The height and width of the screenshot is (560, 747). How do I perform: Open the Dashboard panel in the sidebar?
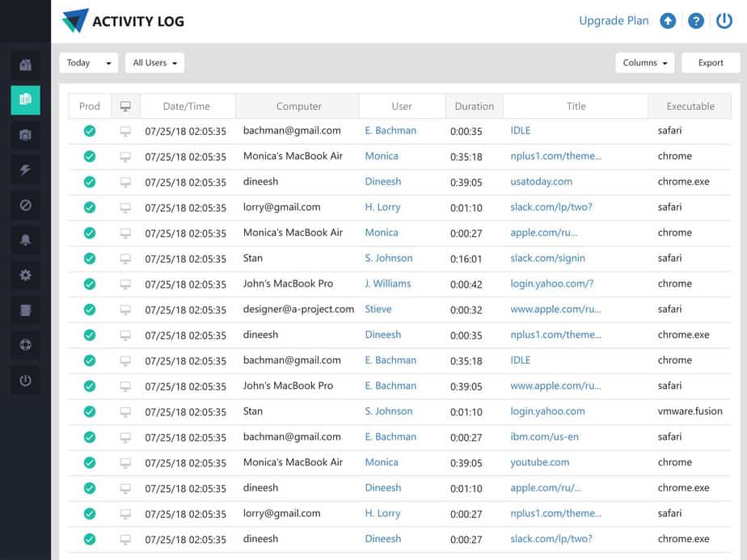tap(24, 65)
